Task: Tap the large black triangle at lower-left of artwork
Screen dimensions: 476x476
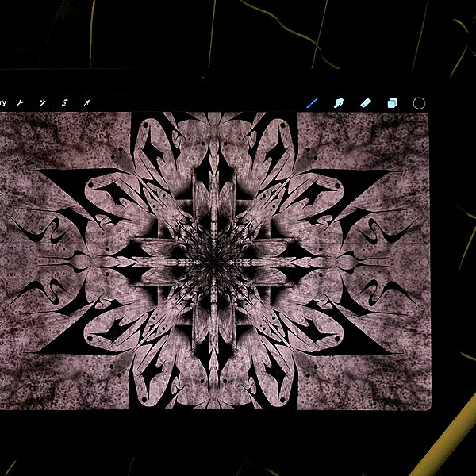Action: (x=71, y=337)
